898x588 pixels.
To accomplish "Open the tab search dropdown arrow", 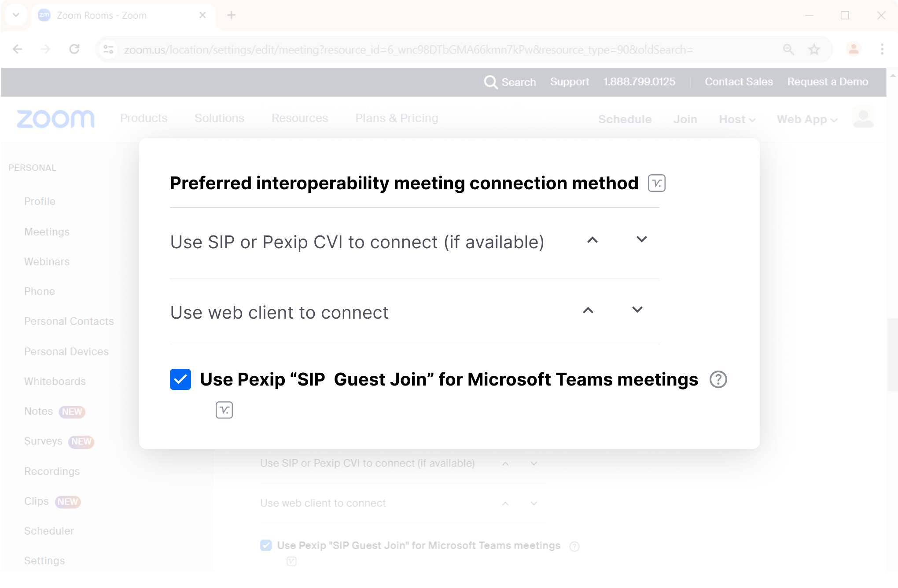I will (x=16, y=15).
